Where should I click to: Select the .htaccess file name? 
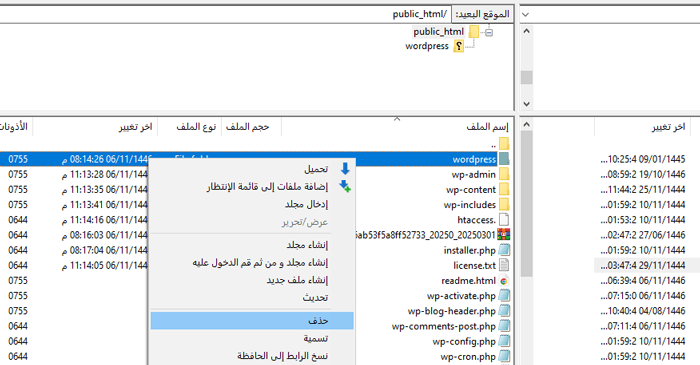[477, 220]
